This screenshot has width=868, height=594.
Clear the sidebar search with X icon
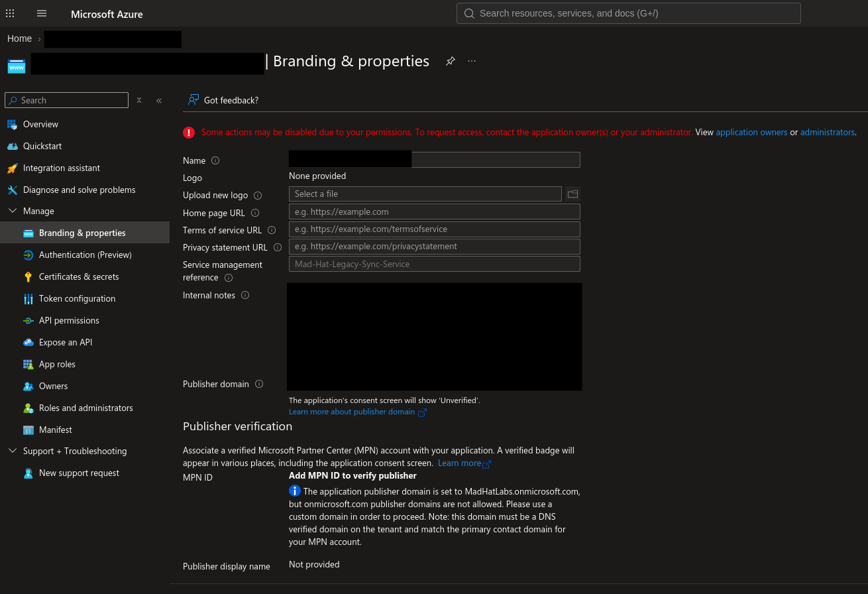click(139, 100)
